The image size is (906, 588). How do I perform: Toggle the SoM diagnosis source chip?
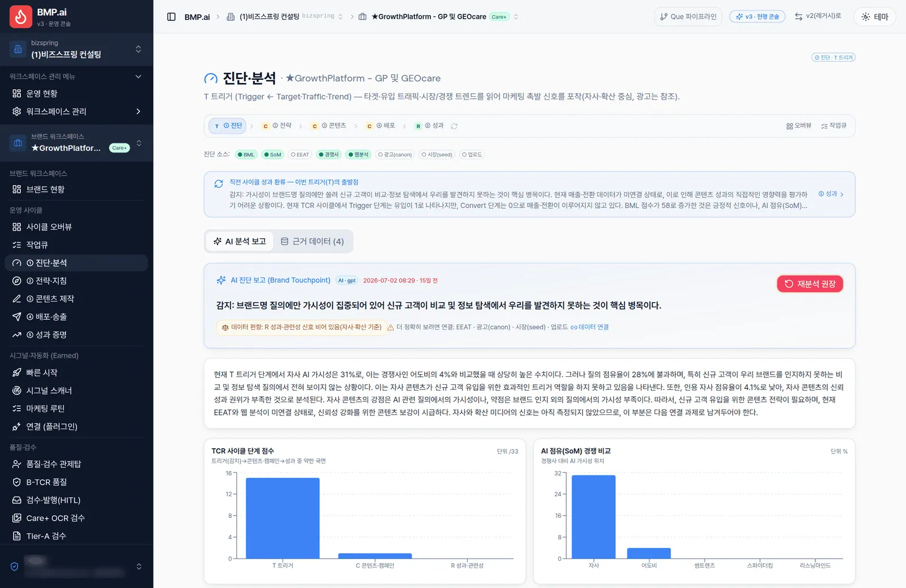[273, 154]
